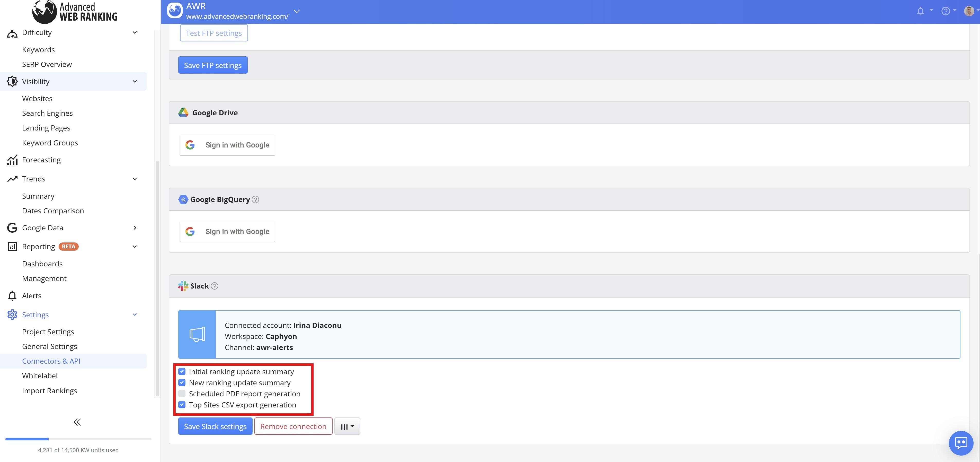Open Whitelabel settings
This screenshot has width=980, height=462.
coord(40,376)
